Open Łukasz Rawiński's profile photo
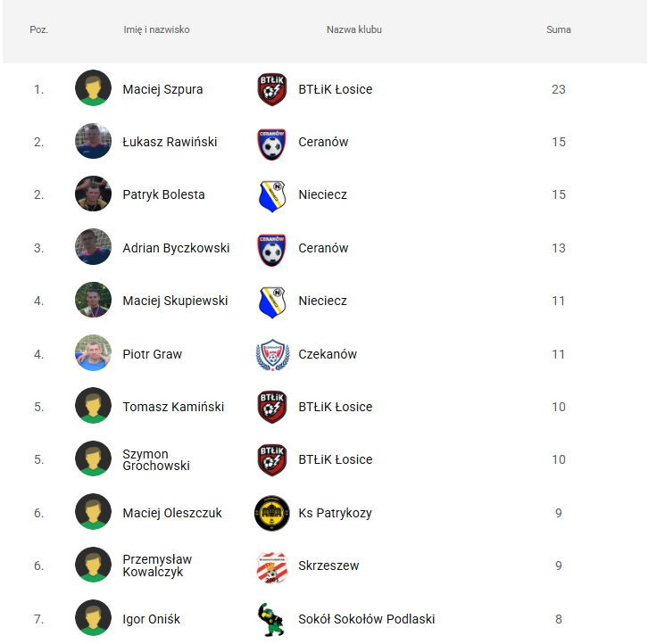Screen dimensions: 648x644 [x=94, y=143]
